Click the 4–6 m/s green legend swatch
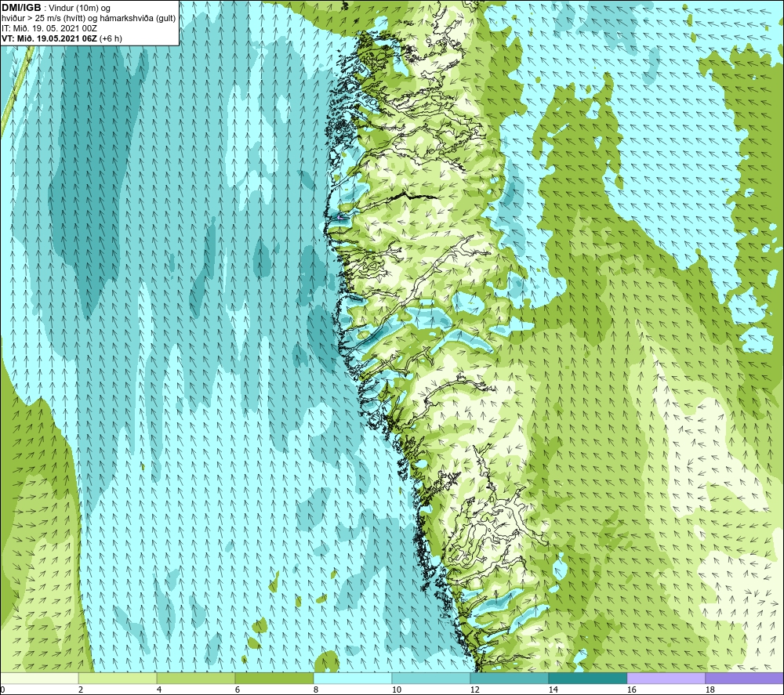 pyautogui.click(x=195, y=678)
